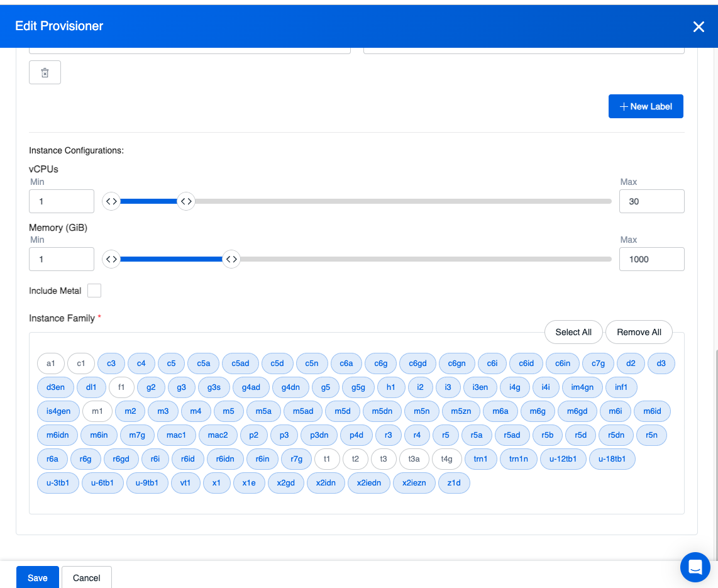Tick the Include Metal checkbox

(94, 291)
